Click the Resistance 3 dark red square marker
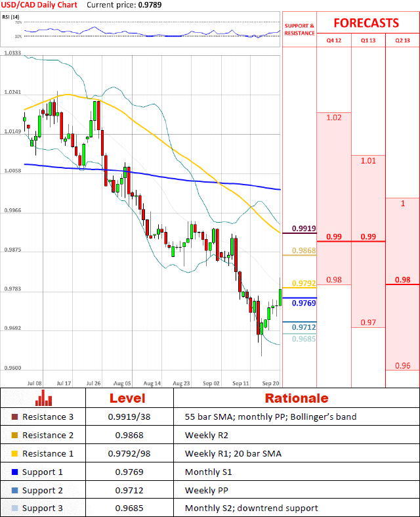Image resolution: width=420 pixels, height=517 pixels. (15, 417)
